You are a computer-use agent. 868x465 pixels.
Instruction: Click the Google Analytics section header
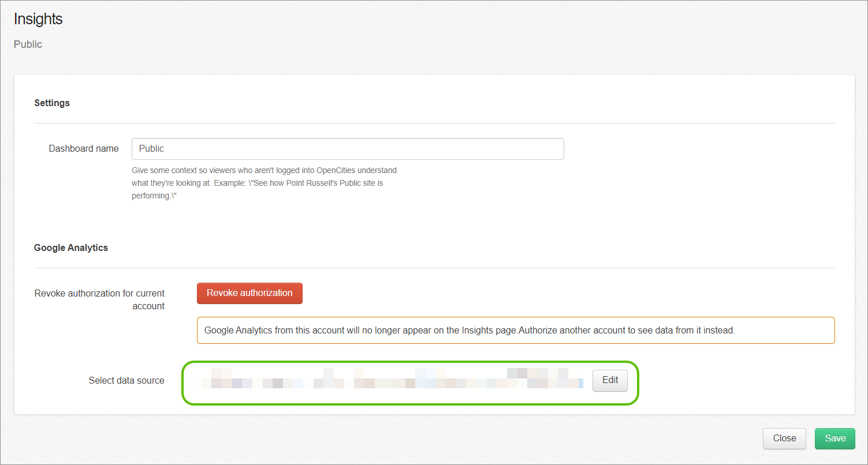pyautogui.click(x=71, y=247)
